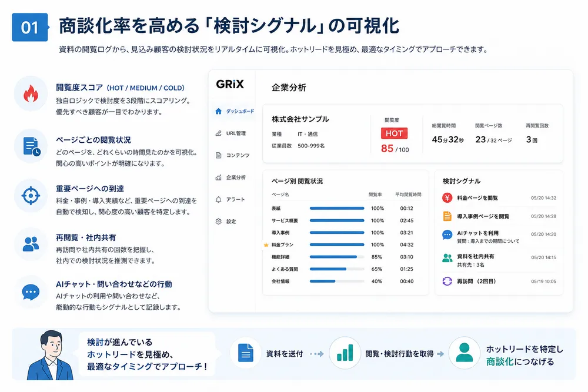
Task: Click the 表紙 progress bar
Action: (337, 209)
